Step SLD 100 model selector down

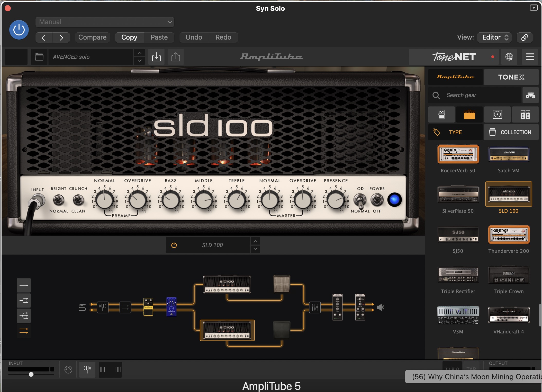255,249
